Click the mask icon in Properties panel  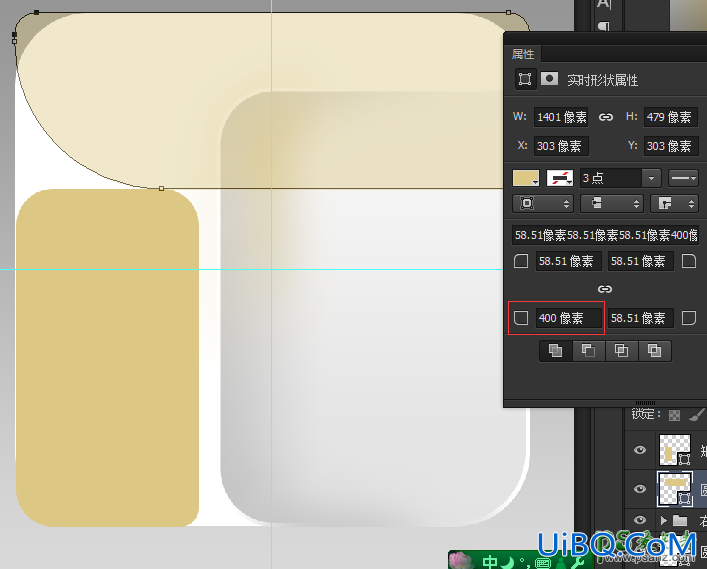pos(549,79)
